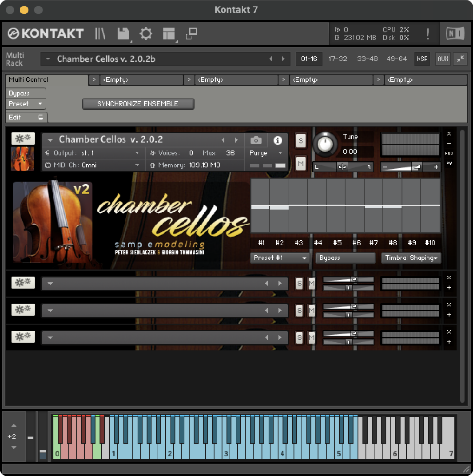The image size is (473, 476).
Task: Open first empty slot instrument dropdown arrow
Action: click(x=50, y=283)
